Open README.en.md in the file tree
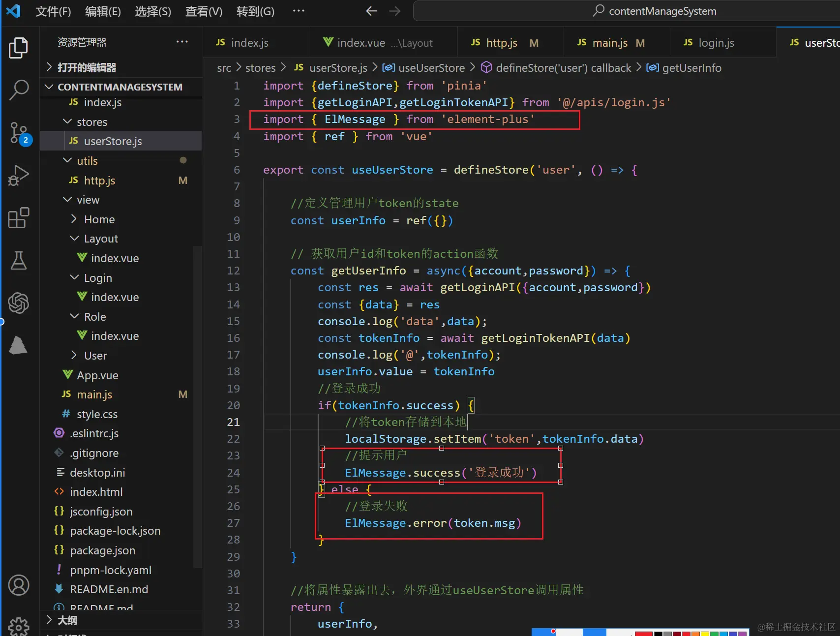The image size is (840, 636). pyautogui.click(x=121, y=589)
